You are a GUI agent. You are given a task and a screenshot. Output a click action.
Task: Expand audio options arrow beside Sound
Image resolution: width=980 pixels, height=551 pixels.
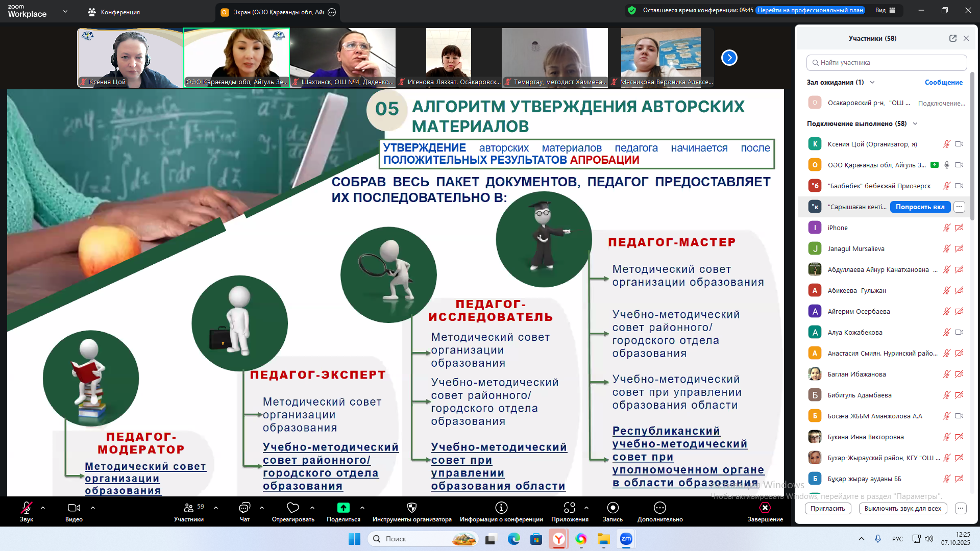[x=43, y=508]
